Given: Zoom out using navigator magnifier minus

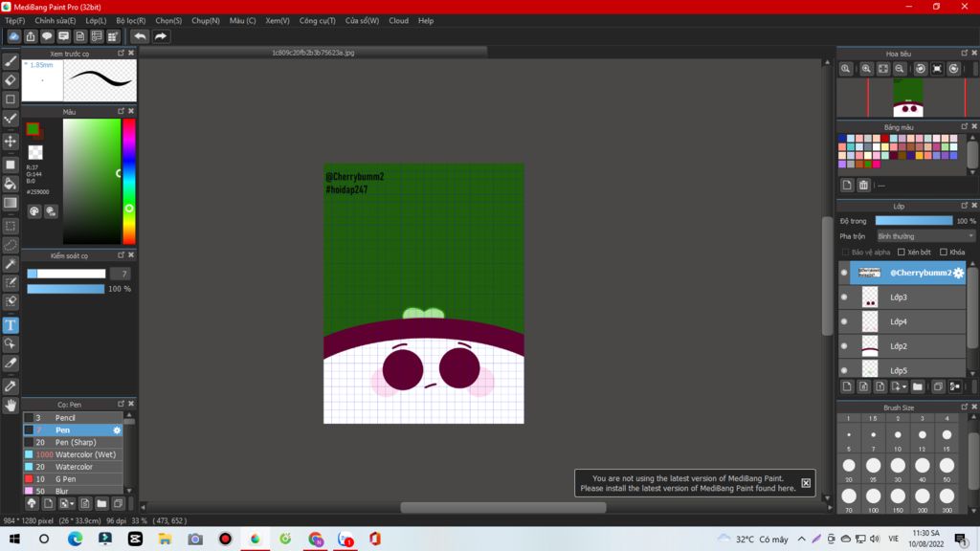Looking at the screenshot, I should click(x=900, y=69).
